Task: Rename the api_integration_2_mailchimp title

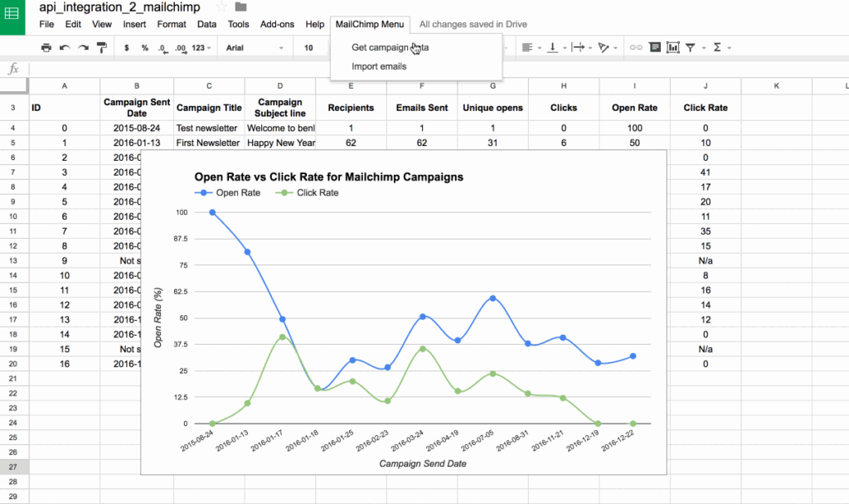Action: coord(119,7)
